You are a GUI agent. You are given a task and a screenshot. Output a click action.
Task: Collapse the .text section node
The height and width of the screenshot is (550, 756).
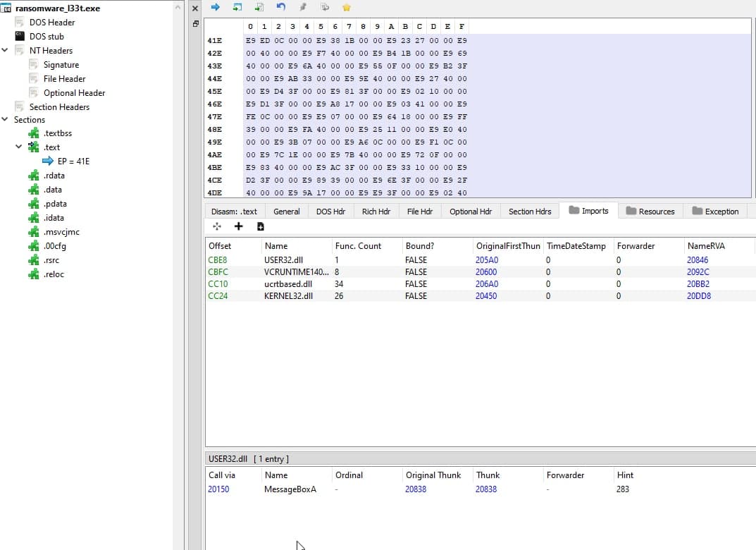(x=19, y=147)
